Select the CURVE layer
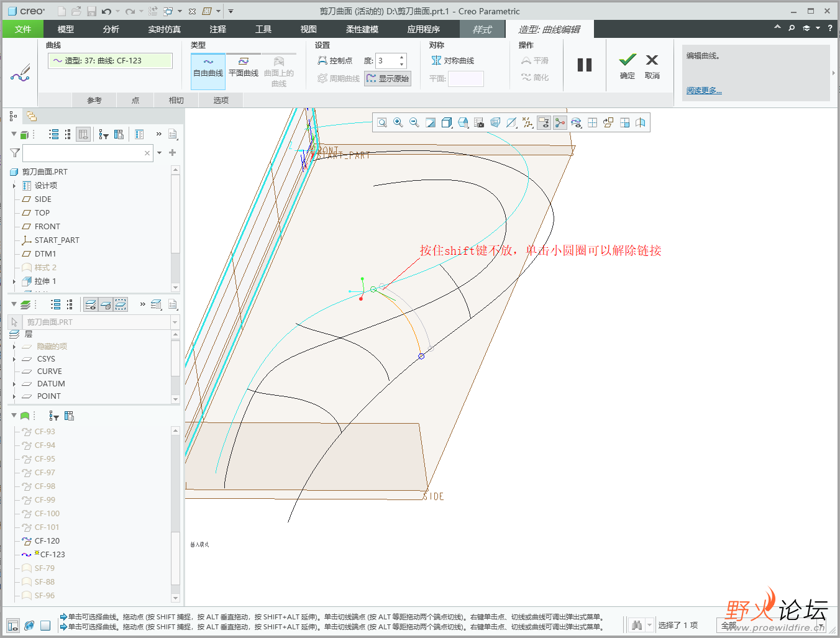This screenshot has width=840, height=638. coord(49,371)
